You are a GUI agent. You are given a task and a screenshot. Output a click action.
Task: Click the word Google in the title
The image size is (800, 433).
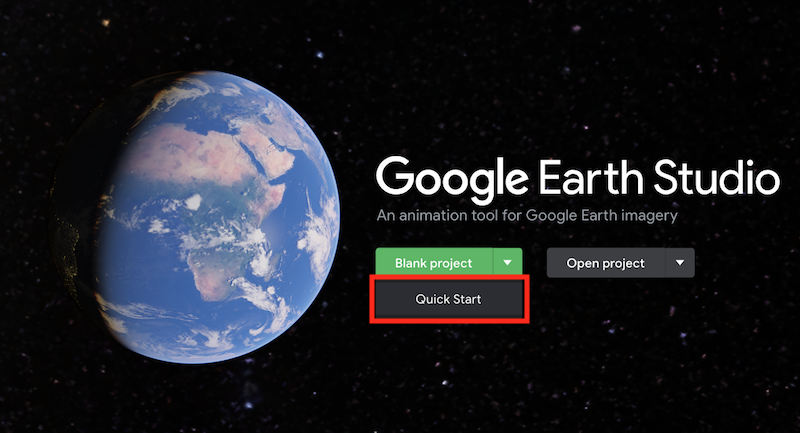pos(452,180)
